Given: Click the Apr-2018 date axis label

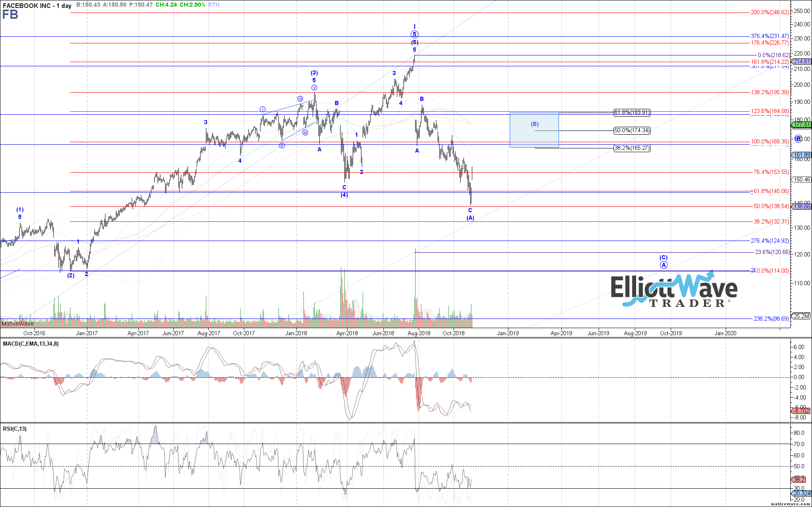Looking at the screenshot, I should click(347, 333).
